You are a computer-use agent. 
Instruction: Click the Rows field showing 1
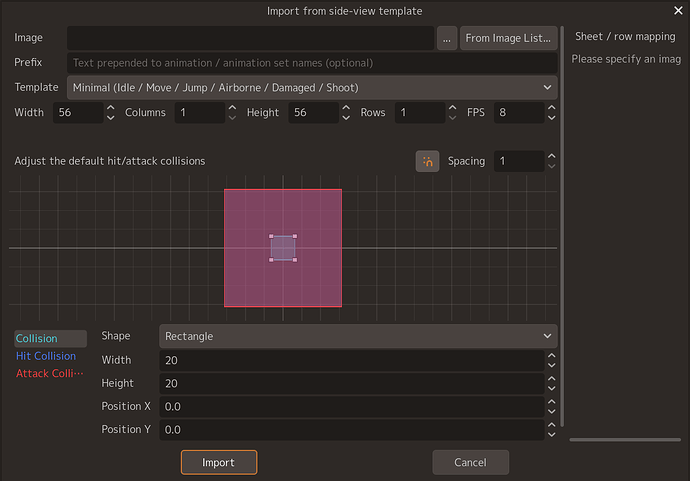click(420, 113)
